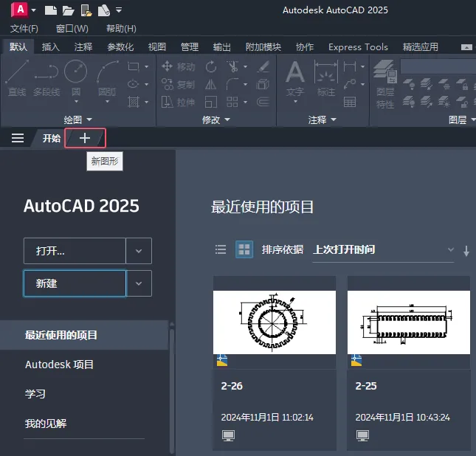Switch to the 插入 ribbon tab
This screenshot has height=456, width=476.
click(x=50, y=46)
